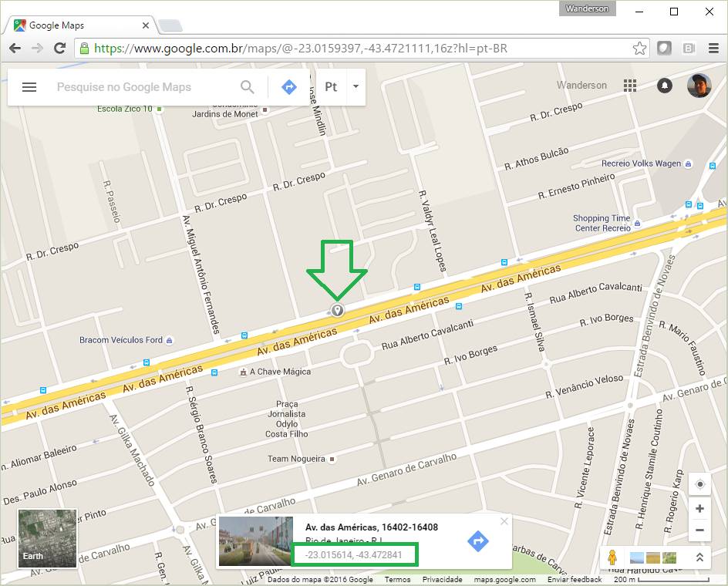Open the Google apps grid
The width and height of the screenshot is (728, 586).
(x=630, y=86)
